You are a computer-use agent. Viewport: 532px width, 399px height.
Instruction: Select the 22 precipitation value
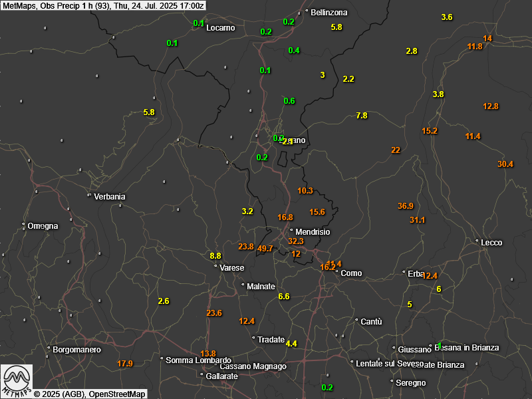[396, 150]
